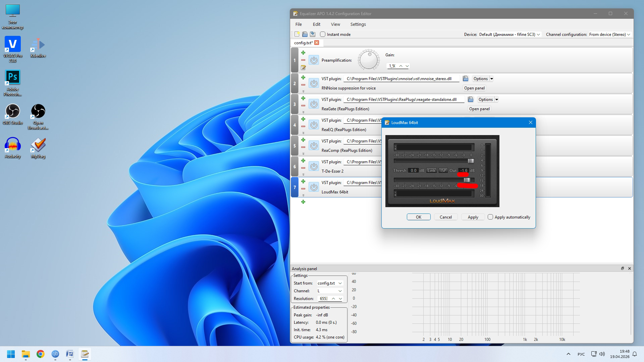
Task: Open the Edit menu
Action: 316,24
